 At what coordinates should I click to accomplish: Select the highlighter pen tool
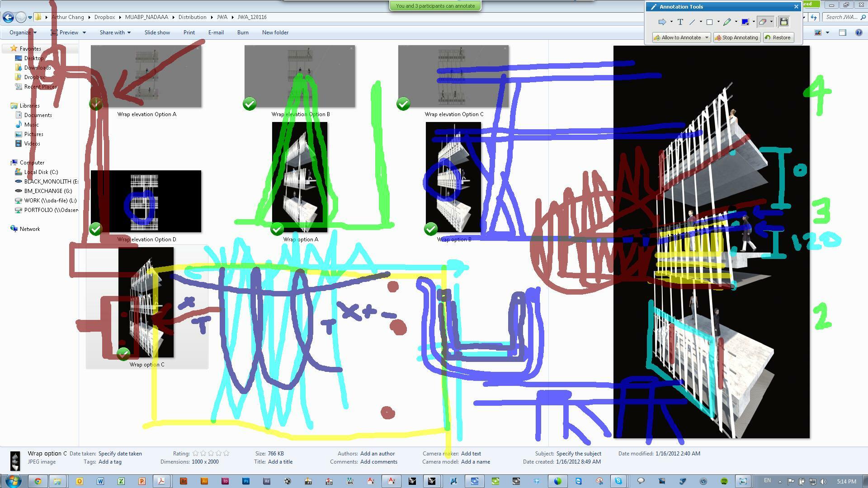tap(727, 22)
